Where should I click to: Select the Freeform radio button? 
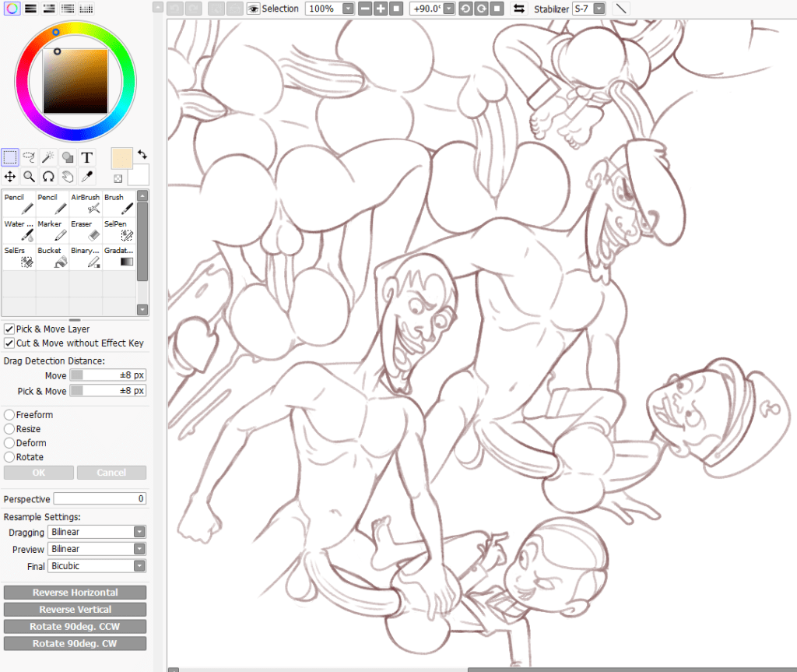(x=9, y=415)
